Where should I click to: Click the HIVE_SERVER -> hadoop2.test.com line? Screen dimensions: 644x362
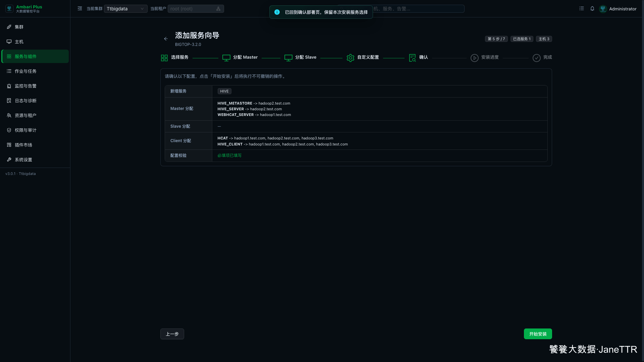click(x=250, y=109)
